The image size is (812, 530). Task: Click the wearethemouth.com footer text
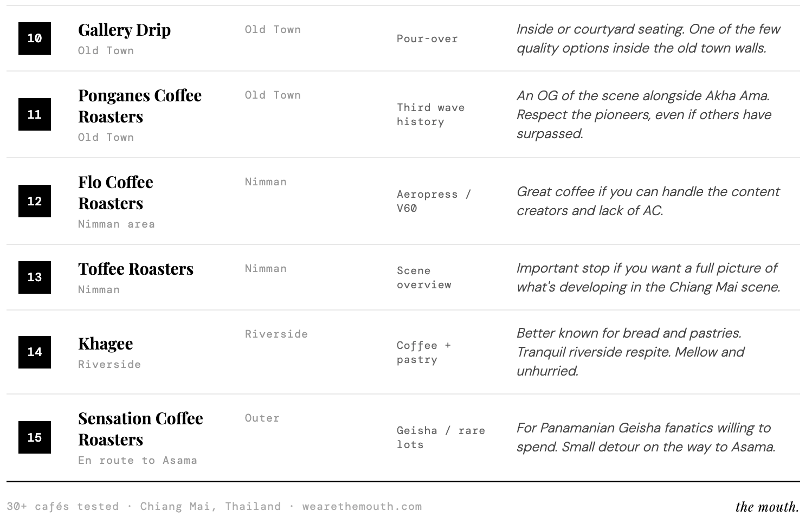click(x=362, y=506)
